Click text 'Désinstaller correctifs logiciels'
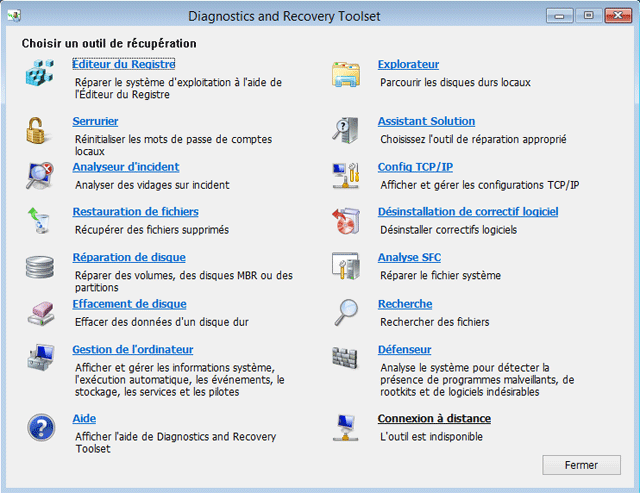This screenshot has height=493, width=640. [x=449, y=230]
